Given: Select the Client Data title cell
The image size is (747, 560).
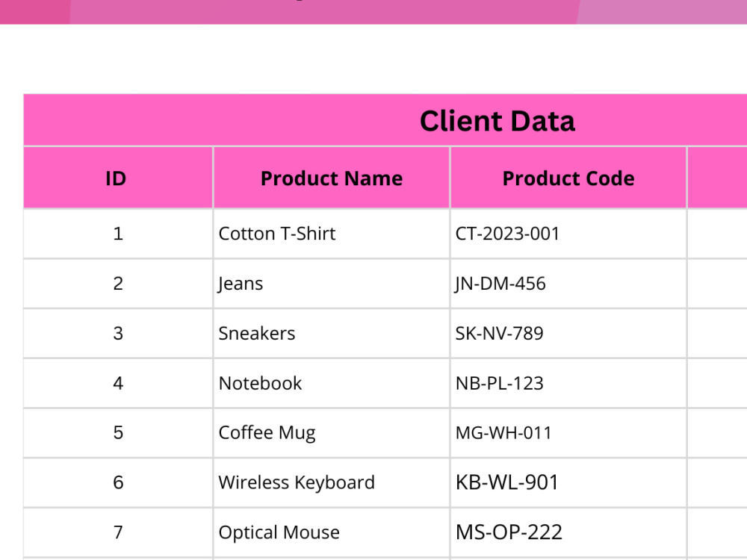Looking at the screenshot, I should click(385, 120).
